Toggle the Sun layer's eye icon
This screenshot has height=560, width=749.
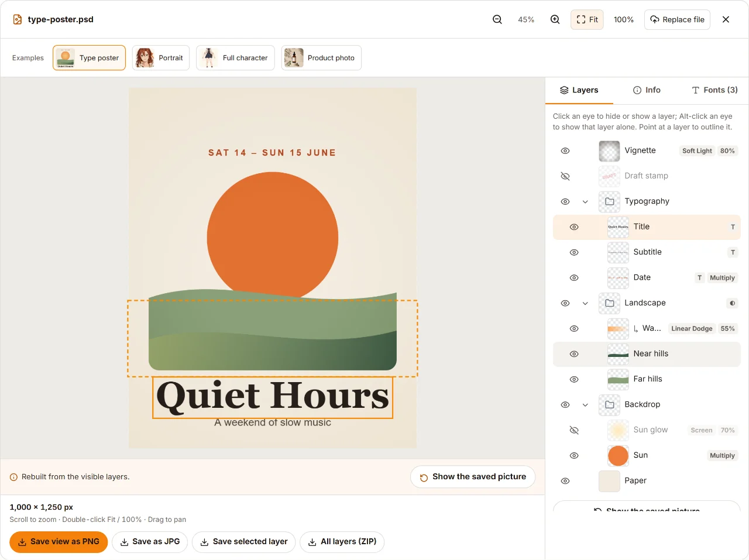tap(574, 456)
